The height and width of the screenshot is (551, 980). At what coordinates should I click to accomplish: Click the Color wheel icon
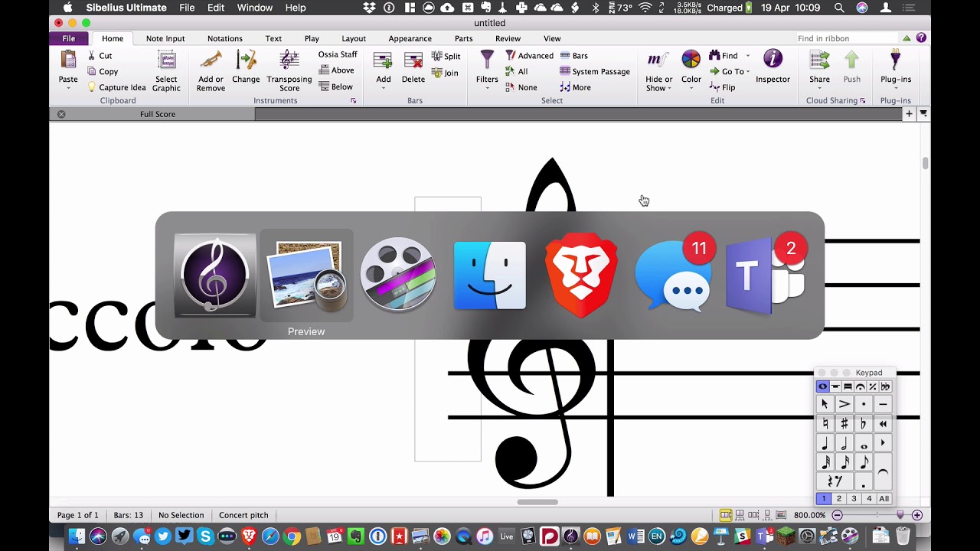click(691, 60)
